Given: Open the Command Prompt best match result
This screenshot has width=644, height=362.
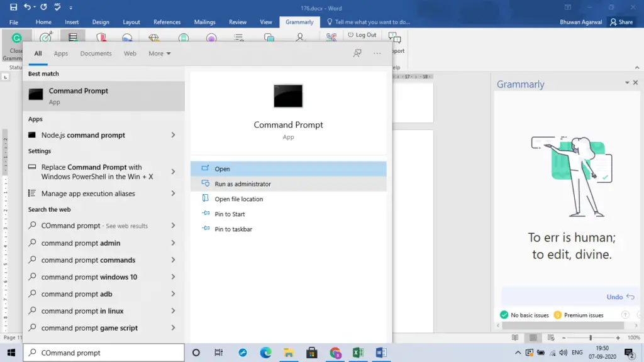Looking at the screenshot, I should click(x=104, y=96).
